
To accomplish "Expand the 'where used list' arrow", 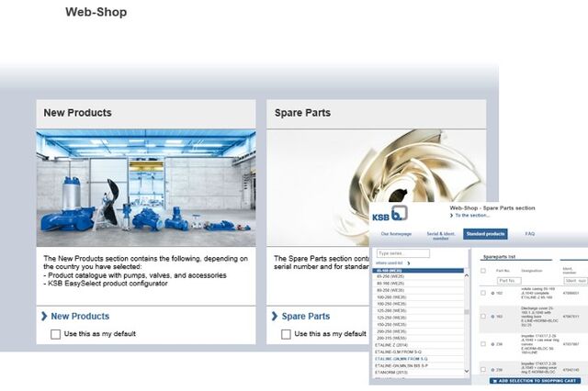I will click(409, 263).
